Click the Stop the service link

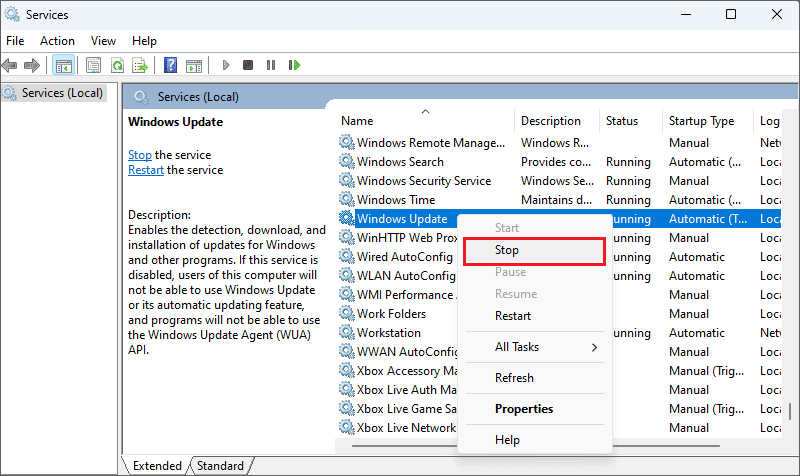click(x=139, y=155)
